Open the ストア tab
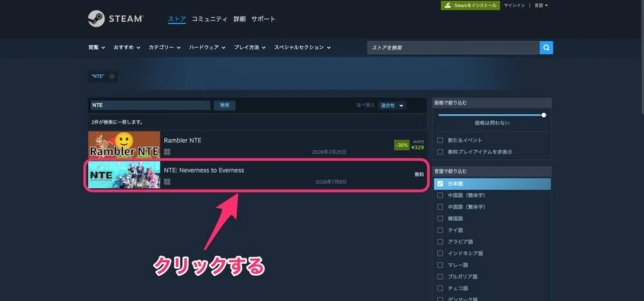Screen dimensions: 644x301 176,19
